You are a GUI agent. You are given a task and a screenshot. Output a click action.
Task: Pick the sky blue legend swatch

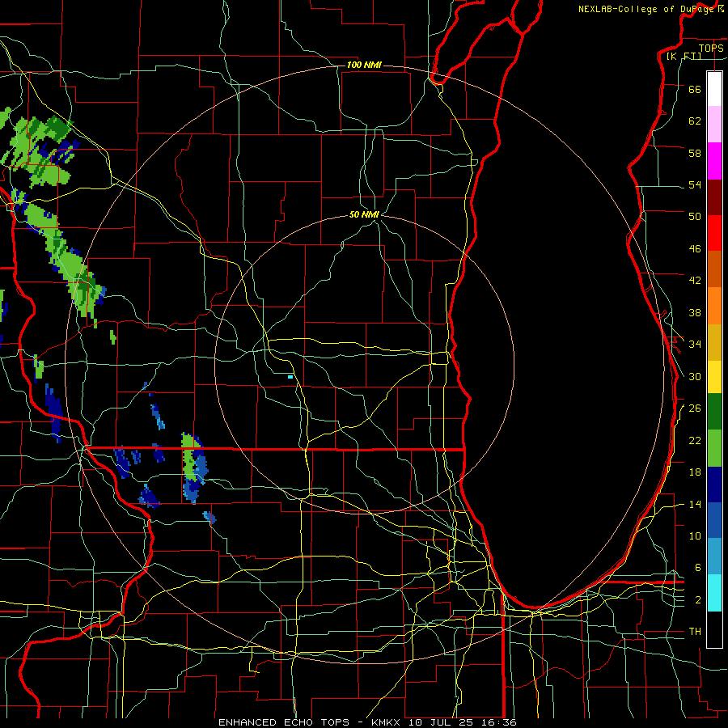click(x=714, y=557)
